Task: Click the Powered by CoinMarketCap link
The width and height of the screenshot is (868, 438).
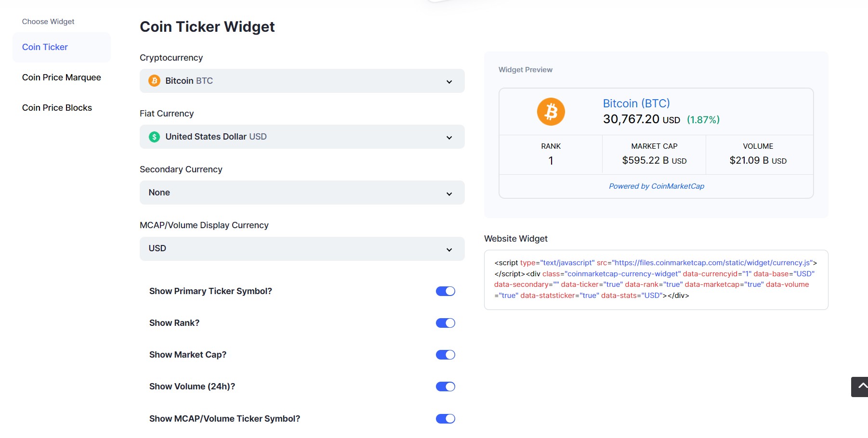Action: pos(657,186)
